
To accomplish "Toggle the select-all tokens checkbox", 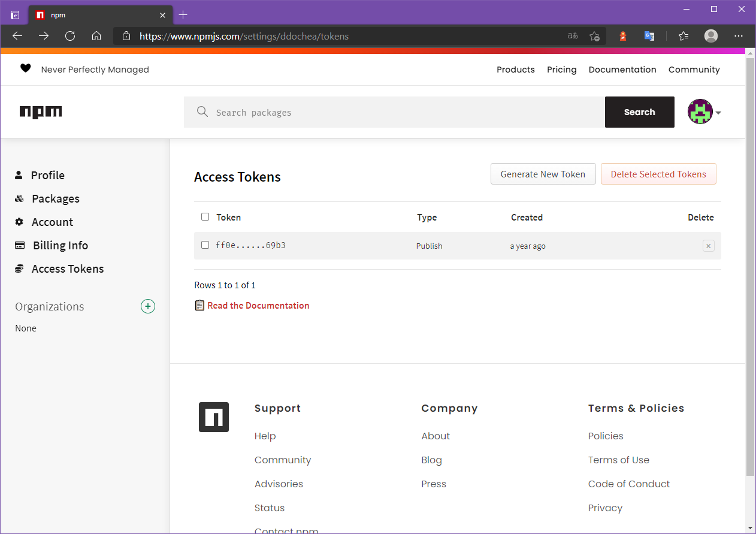I will click(205, 217).
